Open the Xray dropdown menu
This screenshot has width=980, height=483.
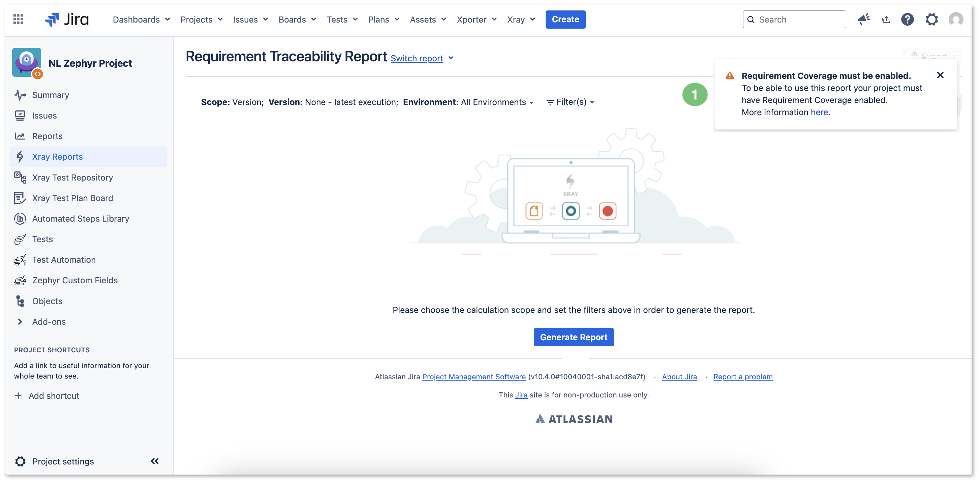521,20
